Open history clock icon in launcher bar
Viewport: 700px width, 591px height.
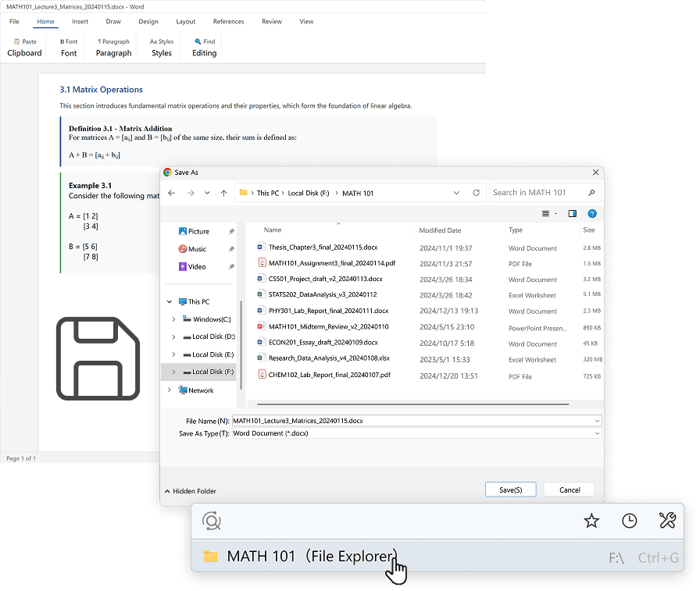point(630,521)
